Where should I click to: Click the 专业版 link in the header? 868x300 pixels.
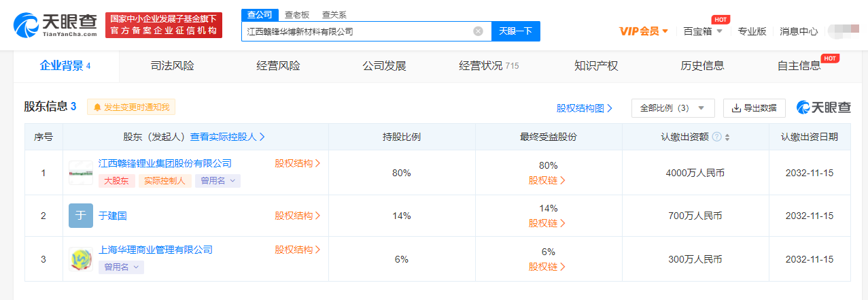(752, 31)
